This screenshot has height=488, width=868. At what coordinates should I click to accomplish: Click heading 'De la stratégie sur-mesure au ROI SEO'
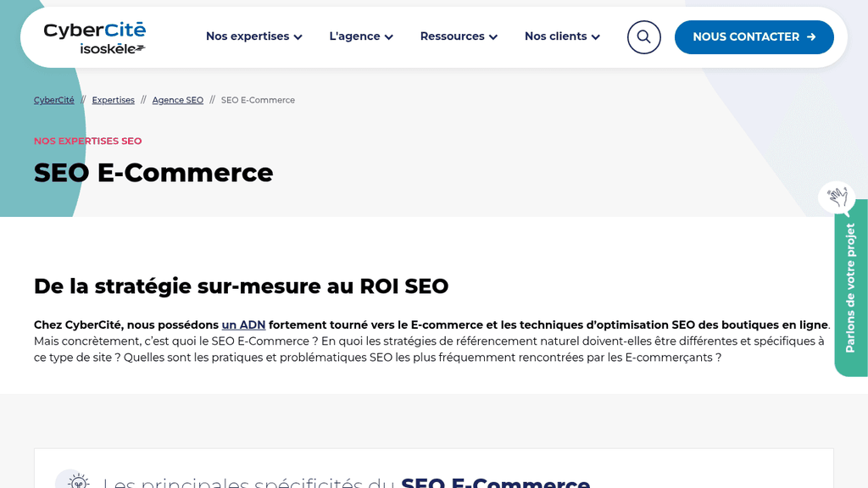241,286
